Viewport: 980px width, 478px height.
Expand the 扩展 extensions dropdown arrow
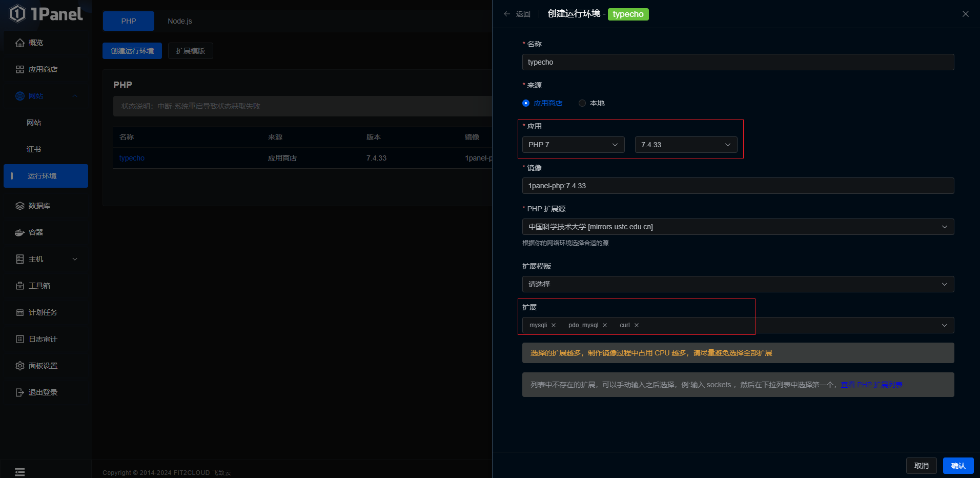[x=945, y=325]
